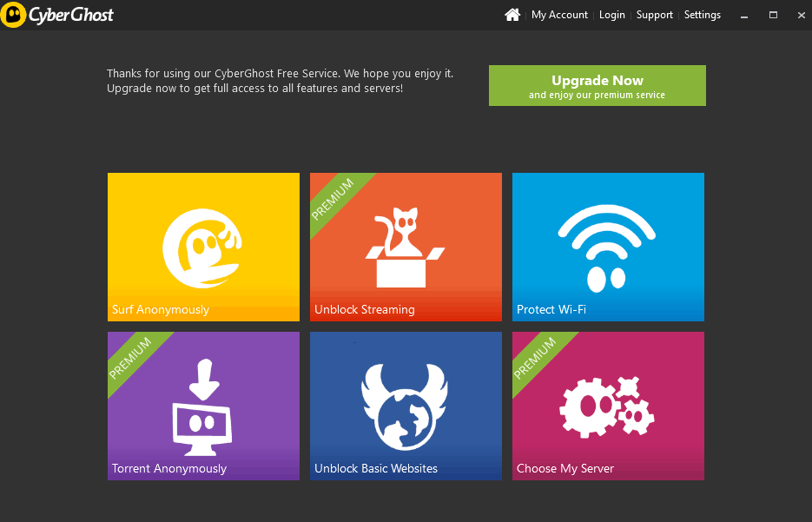Screen dimensions: 812x522
Task: Click PREMIUM ribbon on Choose My Server tile
Action: 537,357
